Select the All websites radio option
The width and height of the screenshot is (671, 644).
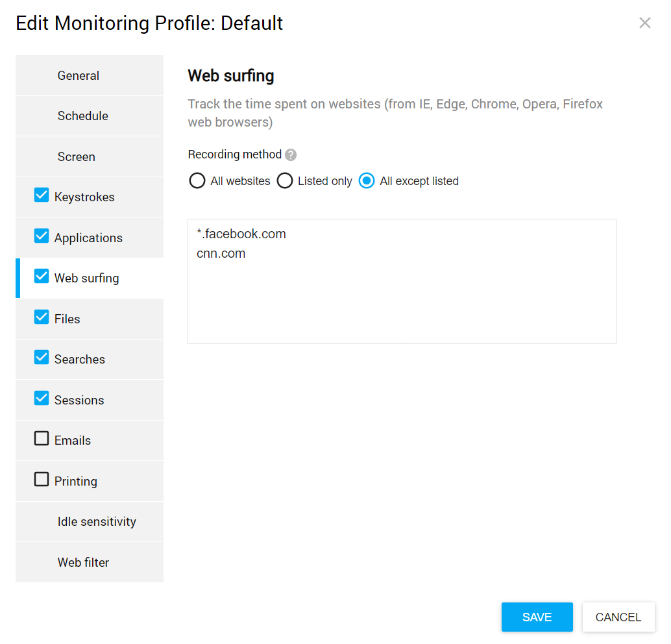coord(197,180)
